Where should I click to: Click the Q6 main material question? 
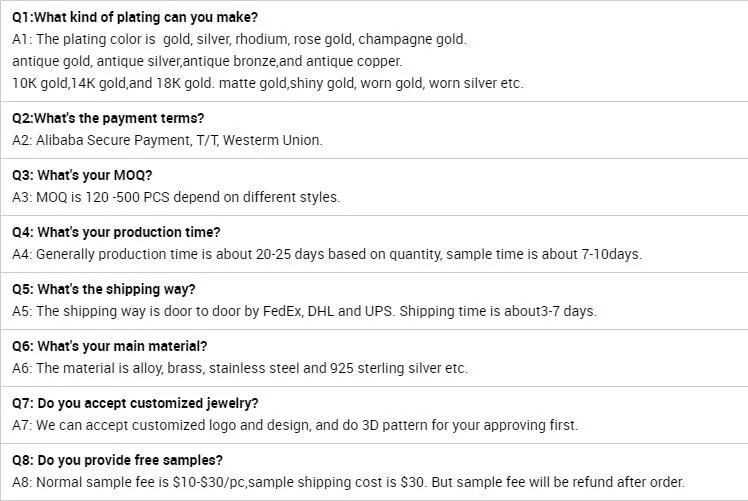point(110,346)
